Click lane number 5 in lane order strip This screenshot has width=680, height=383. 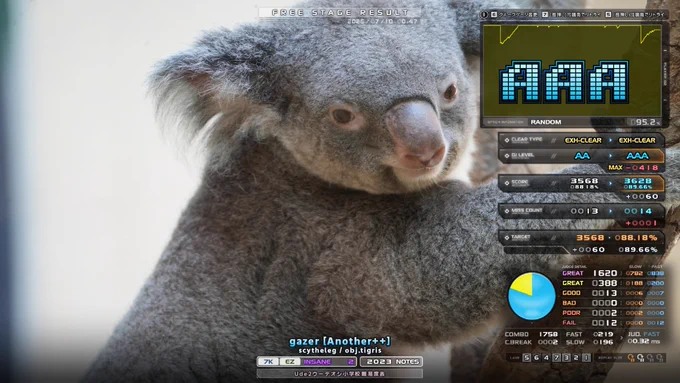pos(526,358)
